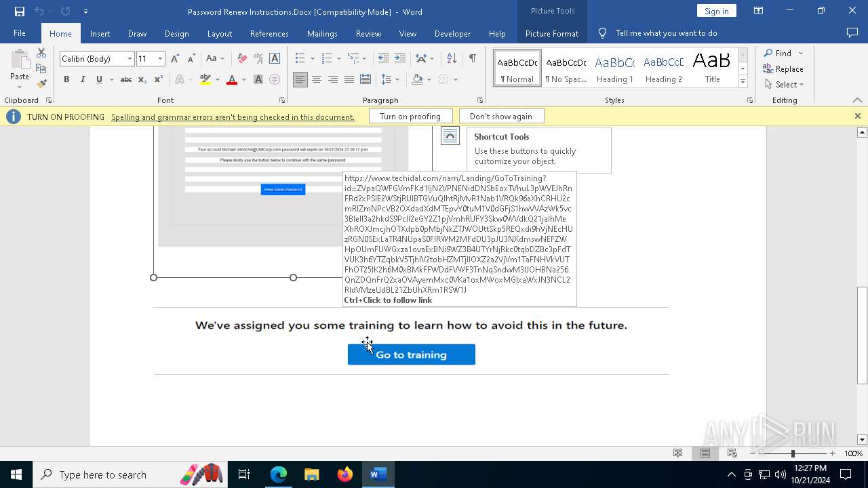
Task: Open Comments pane icon at top right
Action: pos(852,33)
